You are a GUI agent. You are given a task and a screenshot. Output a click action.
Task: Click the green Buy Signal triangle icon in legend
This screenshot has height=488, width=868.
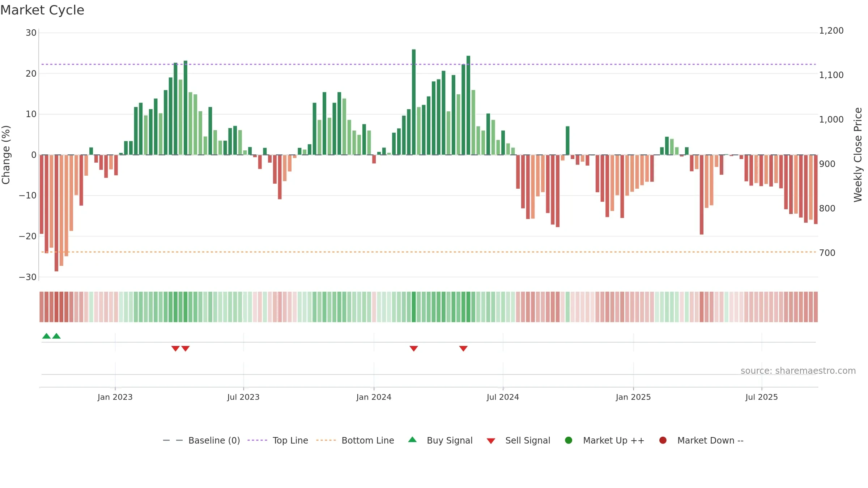pyautogui.click(x=412, y=440)
